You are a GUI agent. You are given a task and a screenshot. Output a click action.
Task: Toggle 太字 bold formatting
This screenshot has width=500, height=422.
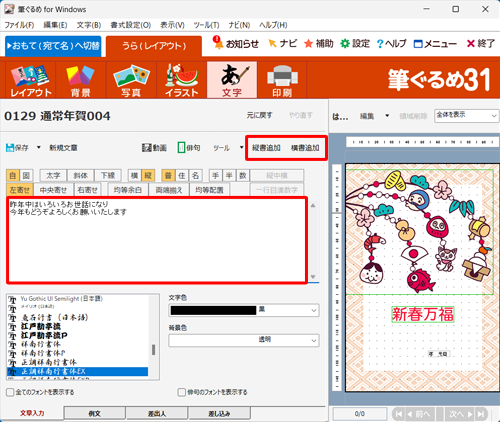53,175
